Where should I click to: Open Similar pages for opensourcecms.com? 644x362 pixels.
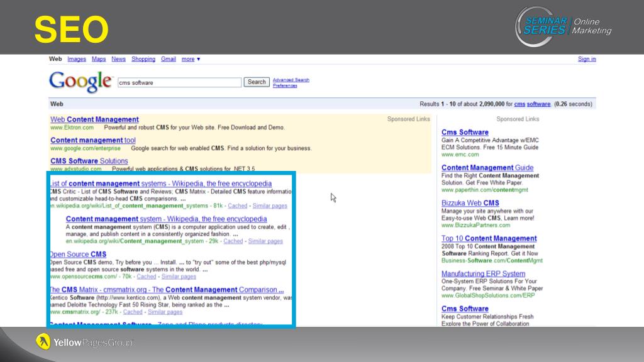point(179,277)
